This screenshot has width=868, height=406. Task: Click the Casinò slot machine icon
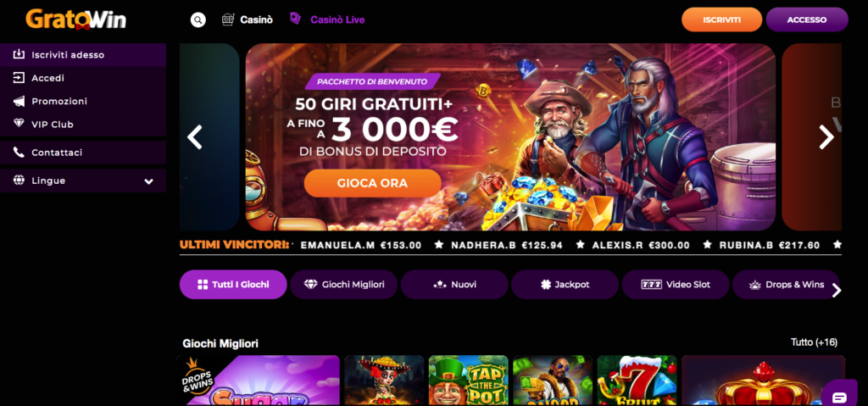click(227, 20)
